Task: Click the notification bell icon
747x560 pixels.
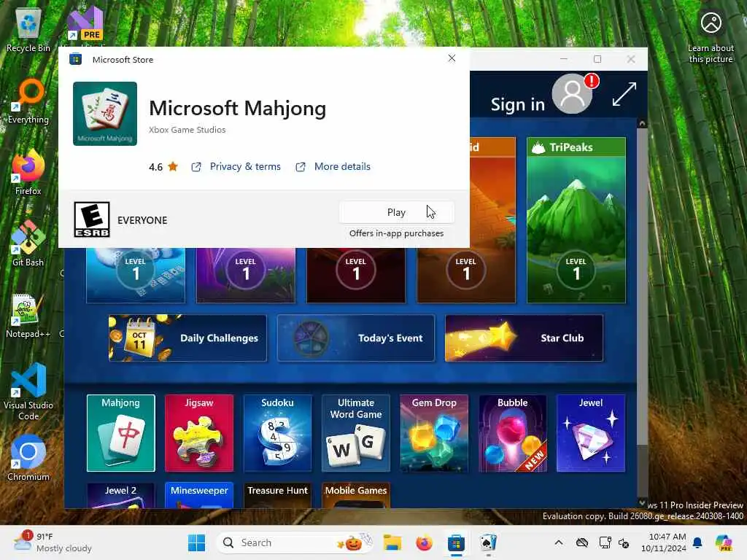Action: click(x=697, y=542)
